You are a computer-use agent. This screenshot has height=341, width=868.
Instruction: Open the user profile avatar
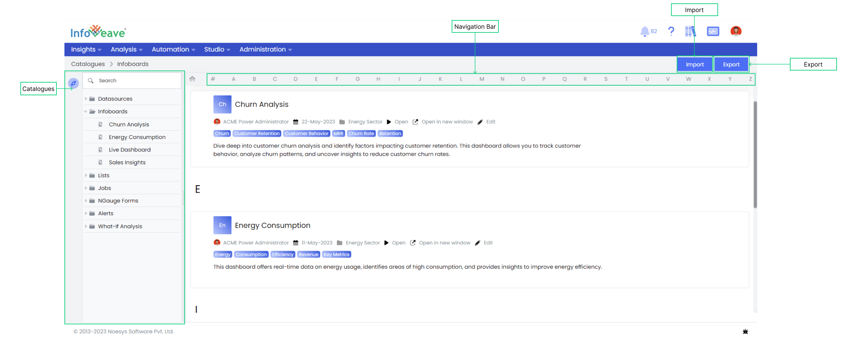pos(735,31)
